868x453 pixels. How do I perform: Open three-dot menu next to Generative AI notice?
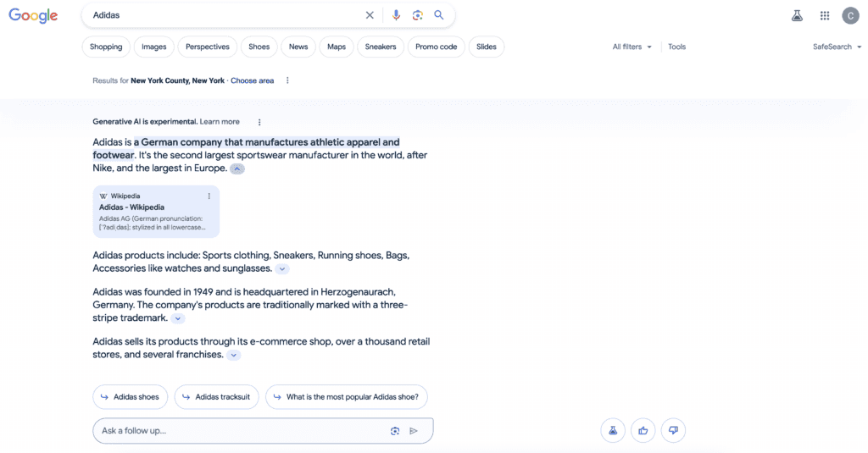click(259, 122)
